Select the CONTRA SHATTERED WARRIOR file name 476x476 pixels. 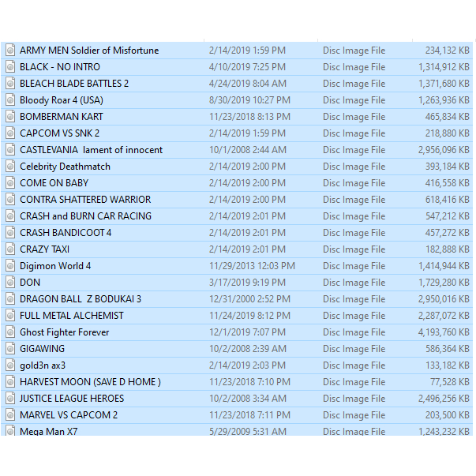coord(85,200)
